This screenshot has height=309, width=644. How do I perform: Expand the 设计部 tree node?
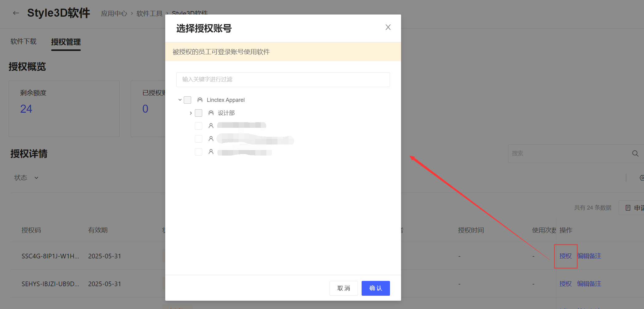point(191,113)
